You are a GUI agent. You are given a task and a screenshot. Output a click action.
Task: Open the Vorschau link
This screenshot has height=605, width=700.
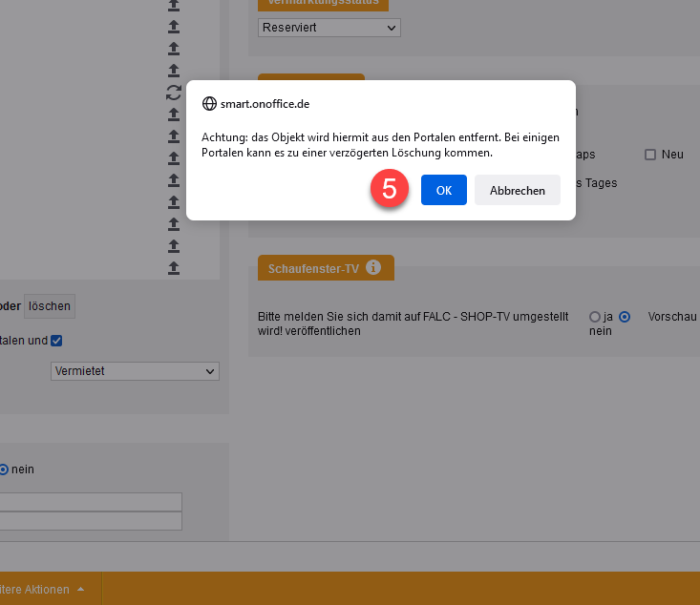click(672, 316)
